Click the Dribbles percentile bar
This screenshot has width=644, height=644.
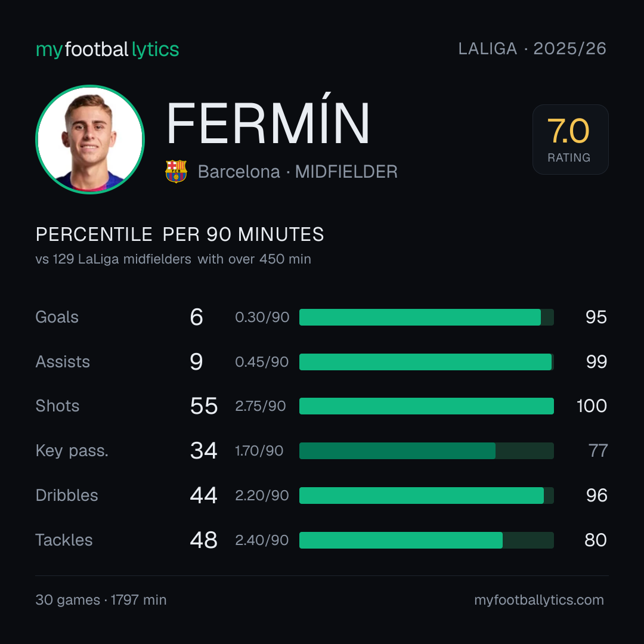(x=426, y=496)
